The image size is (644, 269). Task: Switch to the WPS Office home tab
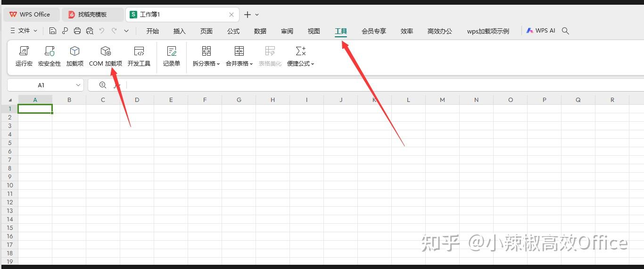click(x=31, y=15)
